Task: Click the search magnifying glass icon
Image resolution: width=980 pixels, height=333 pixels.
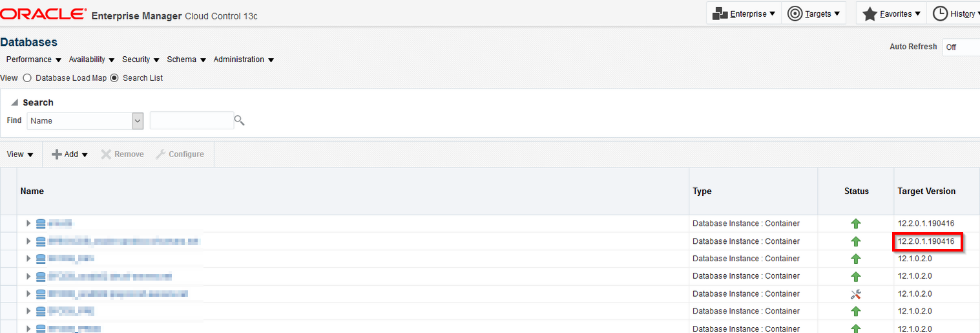Action: (x=239, y=120)
